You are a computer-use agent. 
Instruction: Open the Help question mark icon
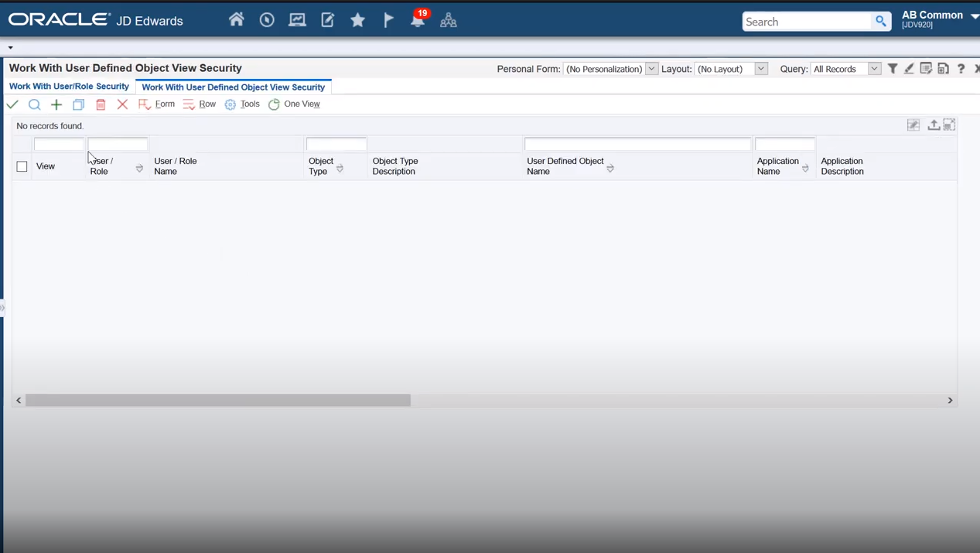tap(961, 69)
